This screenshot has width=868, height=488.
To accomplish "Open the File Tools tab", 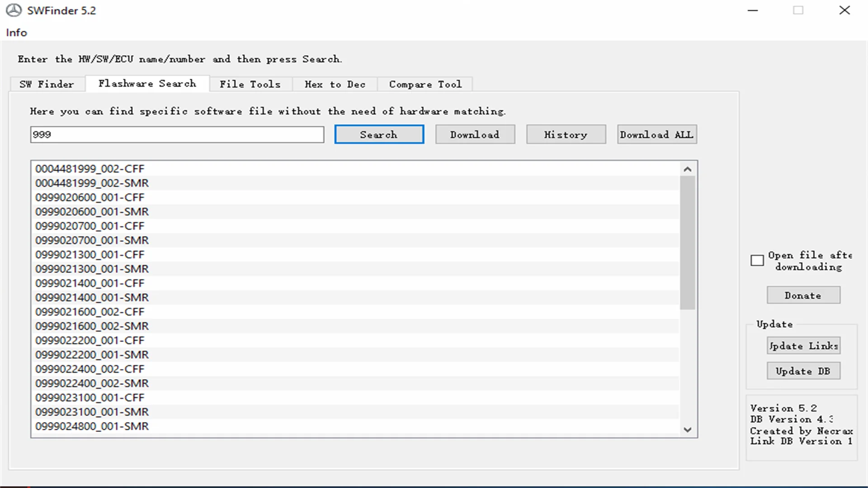I will [x=250, y=84].
